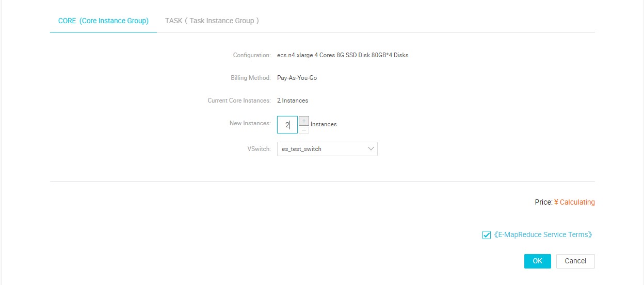The height and width of the screenshot is (285, 644).
Task: Decrease new instances with the minus button
Action: click(x=304, y=130)
